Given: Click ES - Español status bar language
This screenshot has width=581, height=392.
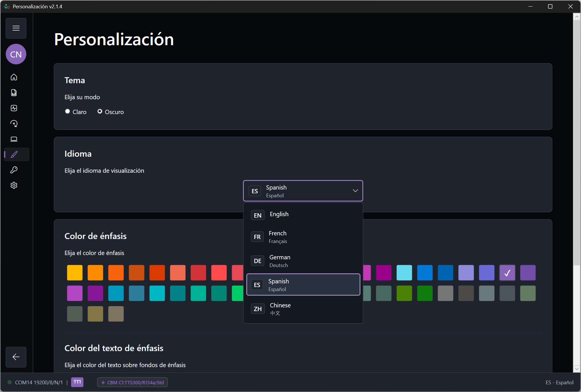Looking at the screenshot, I should 559,382.
